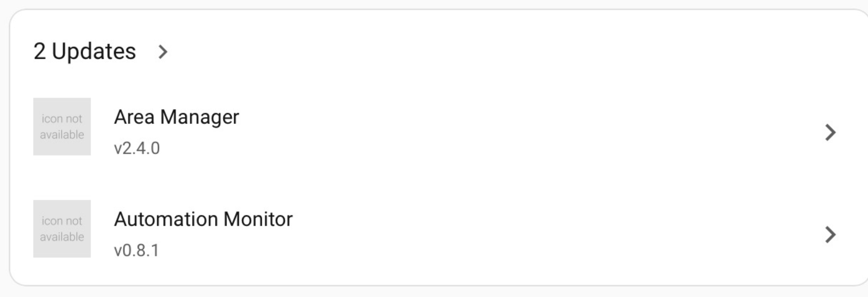Click the Automation Monitor placeholder icon
Screen dimensions: 868x297
62,229
